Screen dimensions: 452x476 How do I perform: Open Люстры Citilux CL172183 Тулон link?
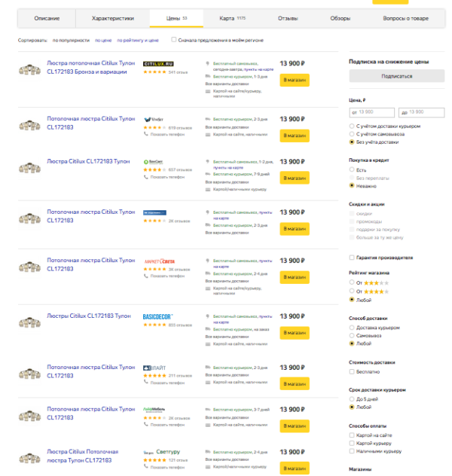[x=89, y=316]
